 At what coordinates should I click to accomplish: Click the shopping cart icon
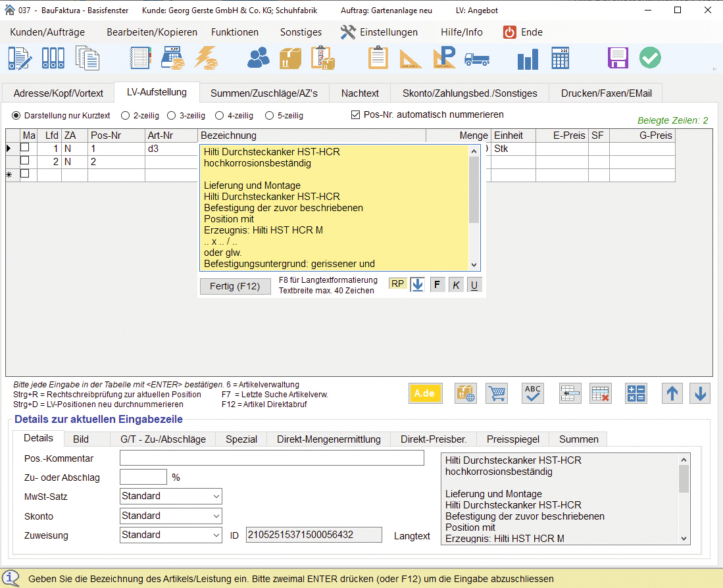coord(497,393)
